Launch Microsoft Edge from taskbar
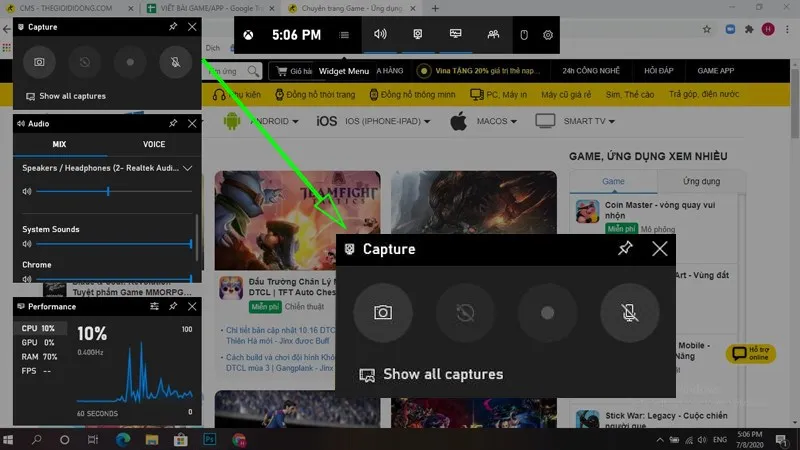 click(123, 439)
